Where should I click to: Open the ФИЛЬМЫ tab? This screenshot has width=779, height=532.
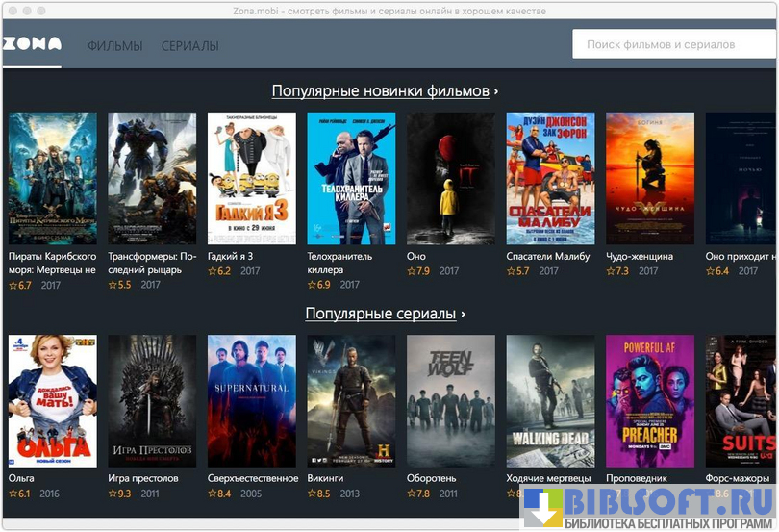[x=114, y=45]
